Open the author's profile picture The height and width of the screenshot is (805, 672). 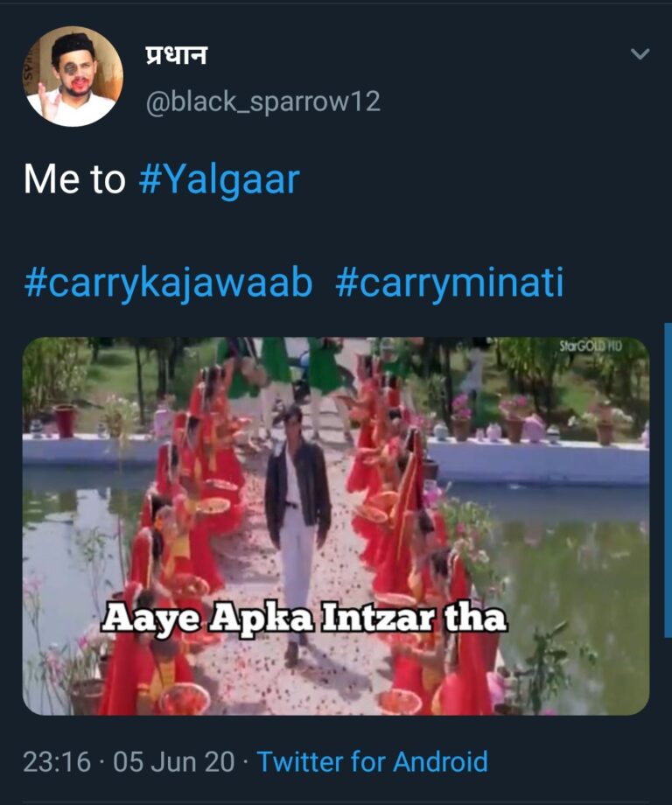[x=73, y=76]
